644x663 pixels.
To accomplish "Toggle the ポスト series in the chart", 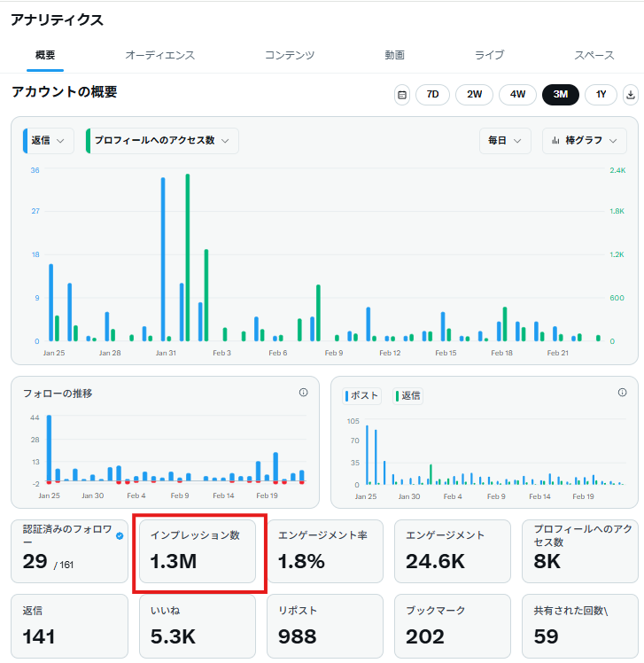I will [x=361, y=396].
